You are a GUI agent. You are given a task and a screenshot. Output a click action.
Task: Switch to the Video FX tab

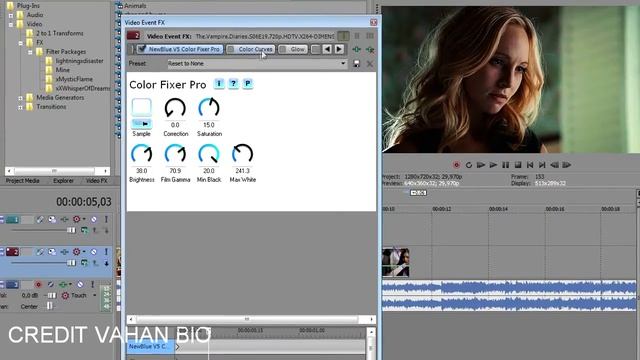point(97,181)
